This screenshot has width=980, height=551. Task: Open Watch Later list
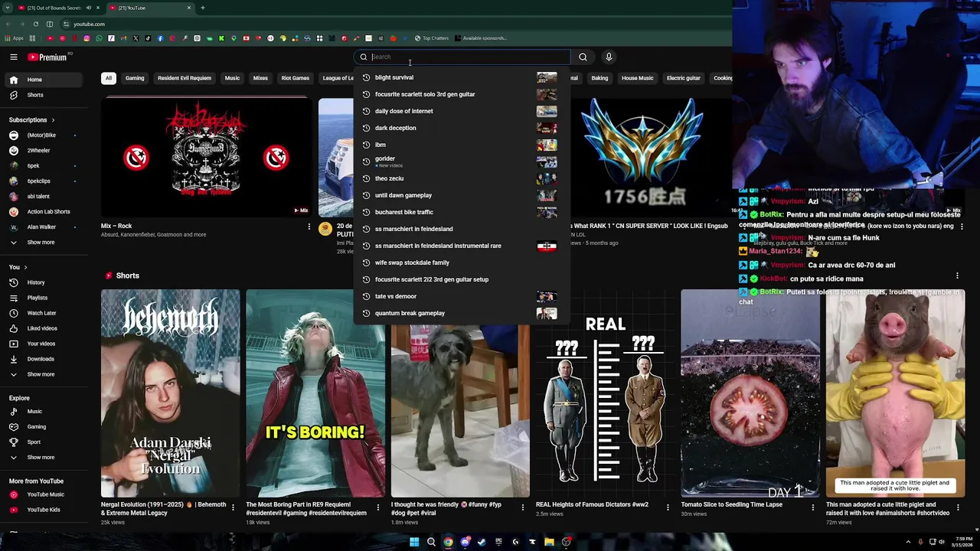(44, 313)
